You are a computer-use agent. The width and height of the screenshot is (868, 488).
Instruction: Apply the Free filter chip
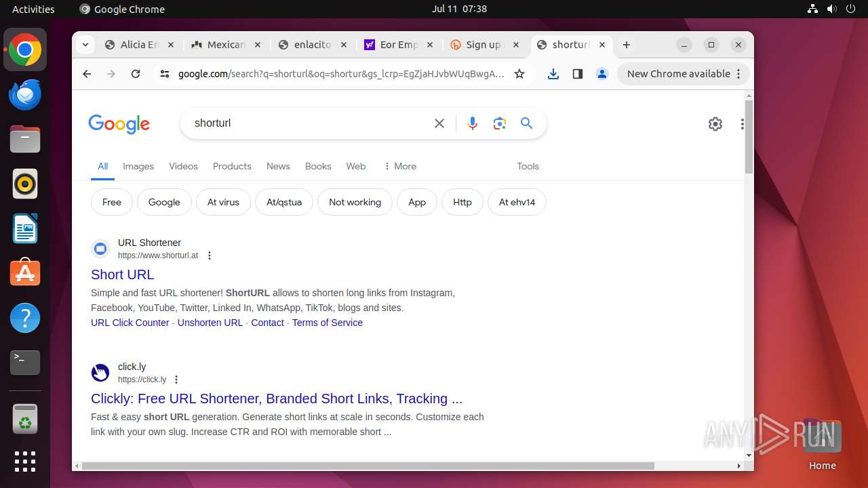(x=112, y=202)
